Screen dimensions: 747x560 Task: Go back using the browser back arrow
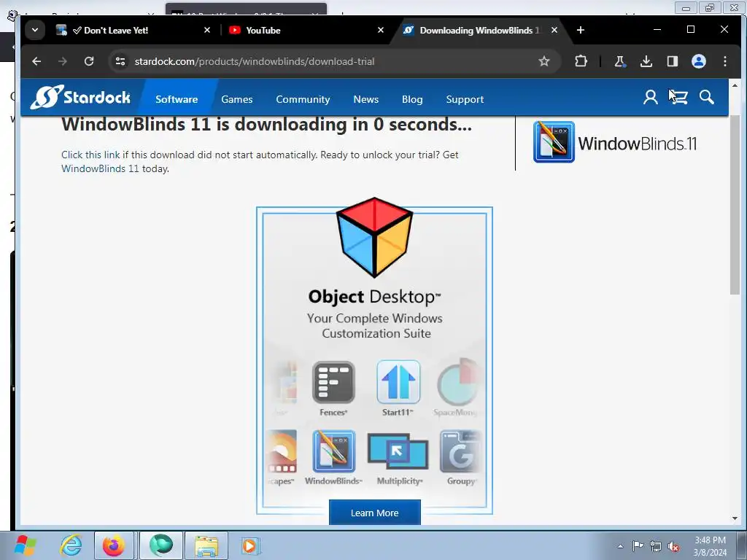click(x=36, y=61)
